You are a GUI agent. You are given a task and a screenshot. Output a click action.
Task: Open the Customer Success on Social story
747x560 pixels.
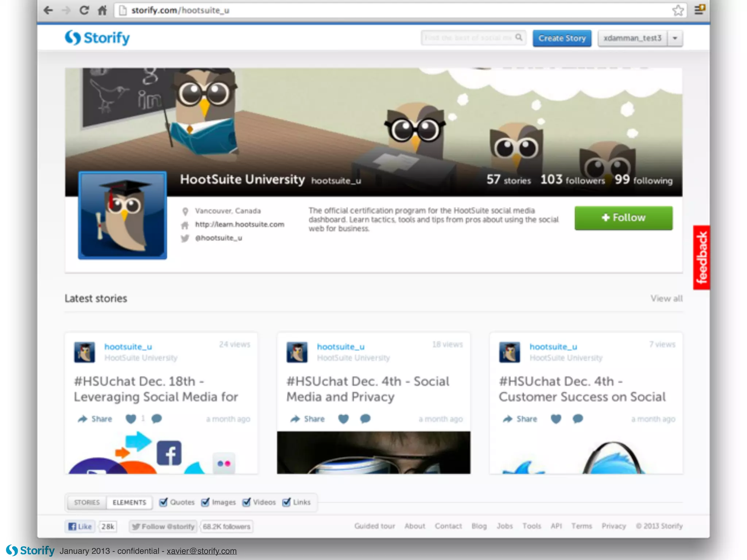pyautogui.click(x=582, y=389)
